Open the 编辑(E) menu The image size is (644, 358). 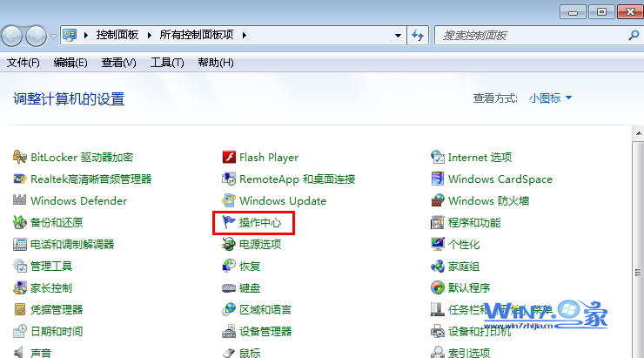[x=70, y=63]
